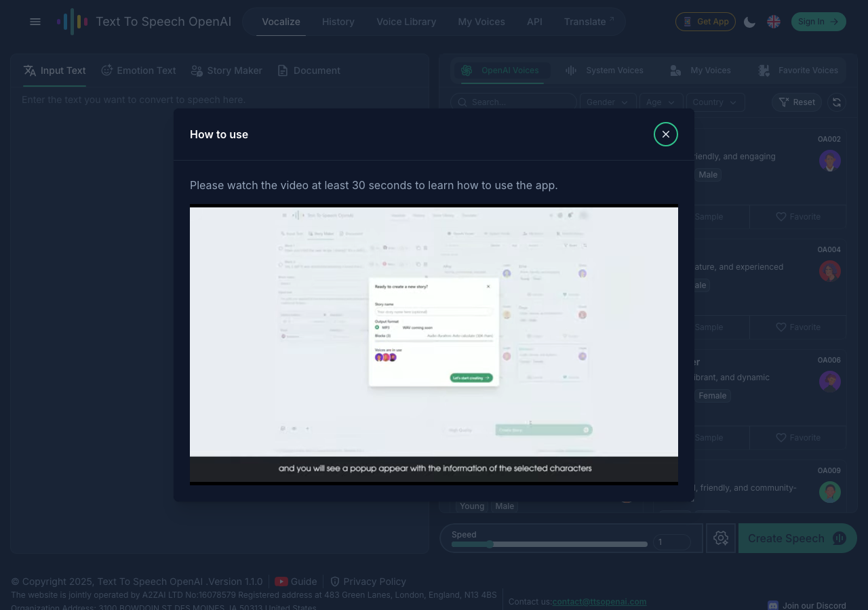868x610 pixels.
Task: Select the Input Text tab
Action: tap(54, 70)
